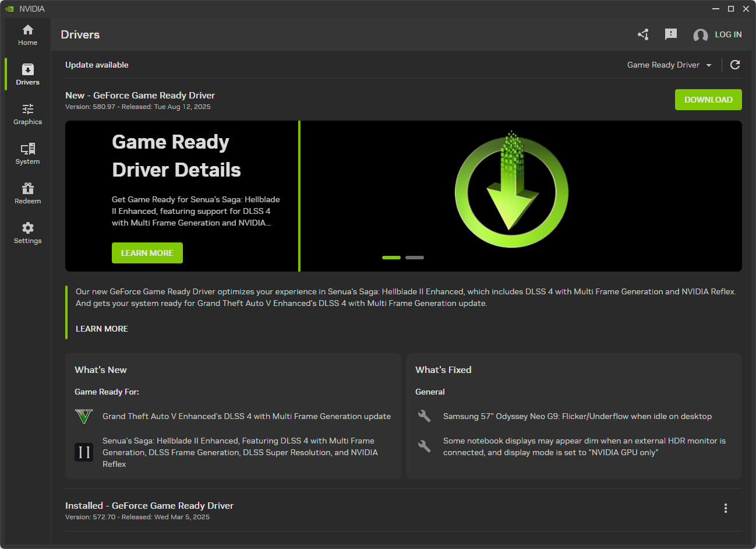Click wrench icon beside notebook displays fix
This screenshot has height=549, width=756.
[425, 446]
